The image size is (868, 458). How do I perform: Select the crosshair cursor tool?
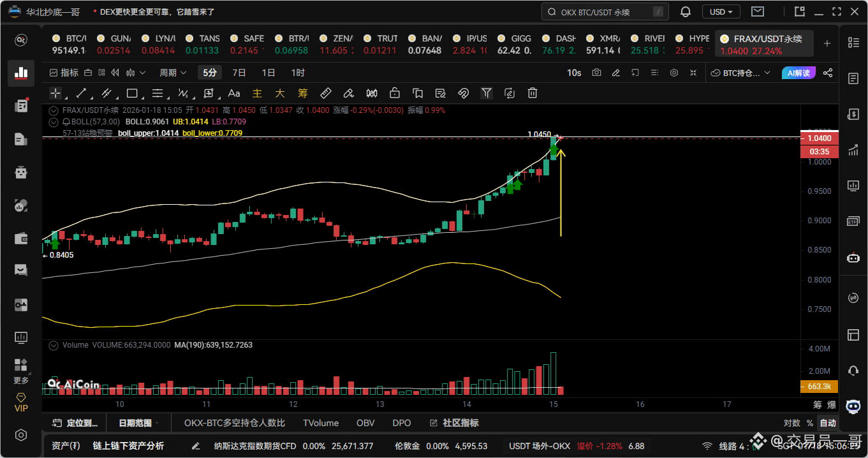(54, 93)
